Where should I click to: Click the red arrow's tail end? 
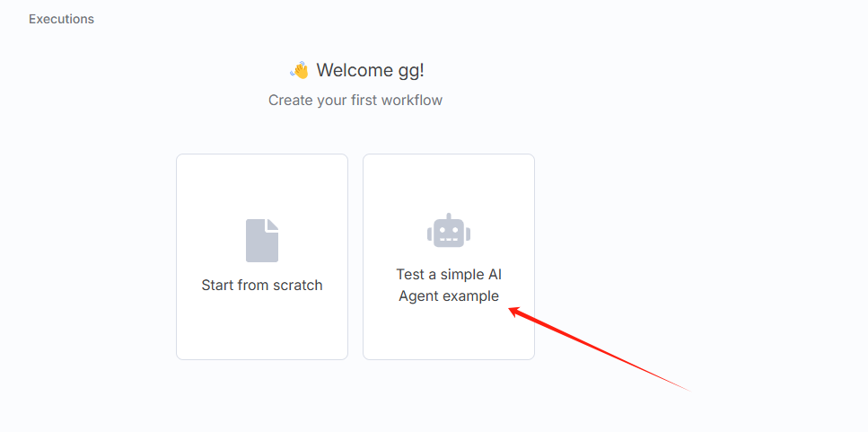coord(688,390)
